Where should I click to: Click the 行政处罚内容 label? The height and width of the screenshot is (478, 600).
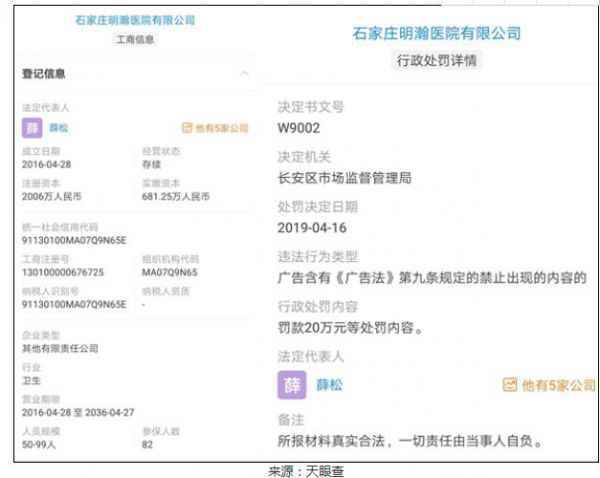tap(318, 307)
